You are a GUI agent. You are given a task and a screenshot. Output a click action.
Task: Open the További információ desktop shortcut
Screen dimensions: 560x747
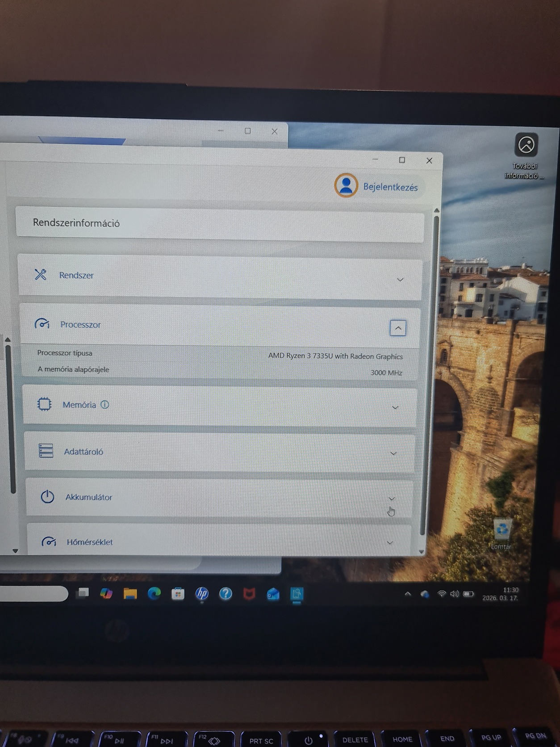tap(526, 156)
